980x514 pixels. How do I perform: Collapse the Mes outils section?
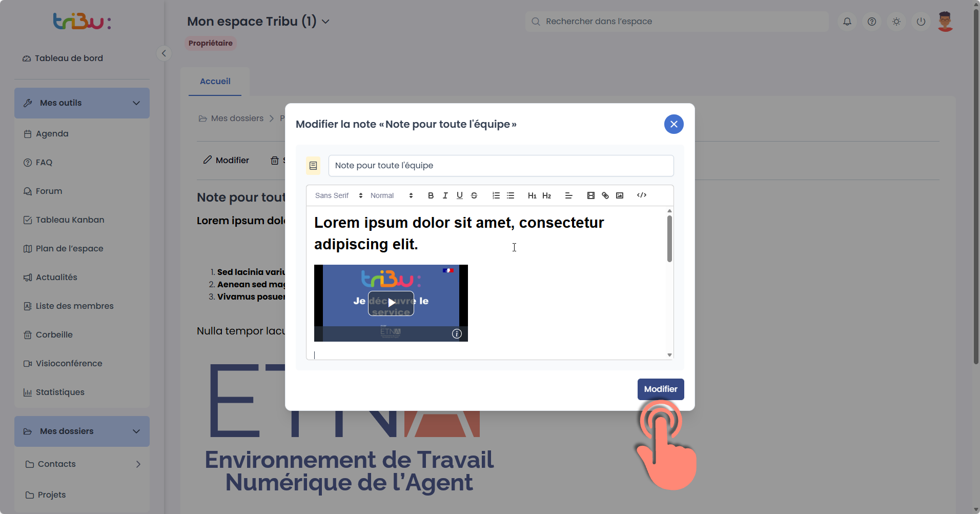pos(82,103)
